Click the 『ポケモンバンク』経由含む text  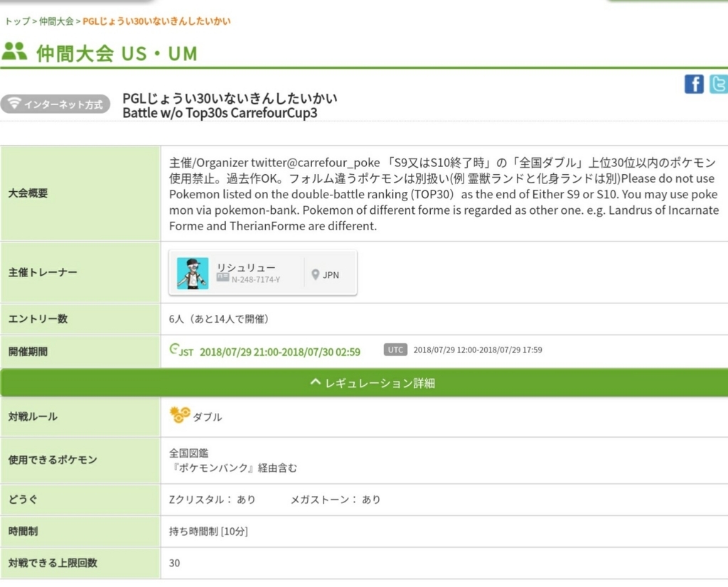click(x=233, y=468)
